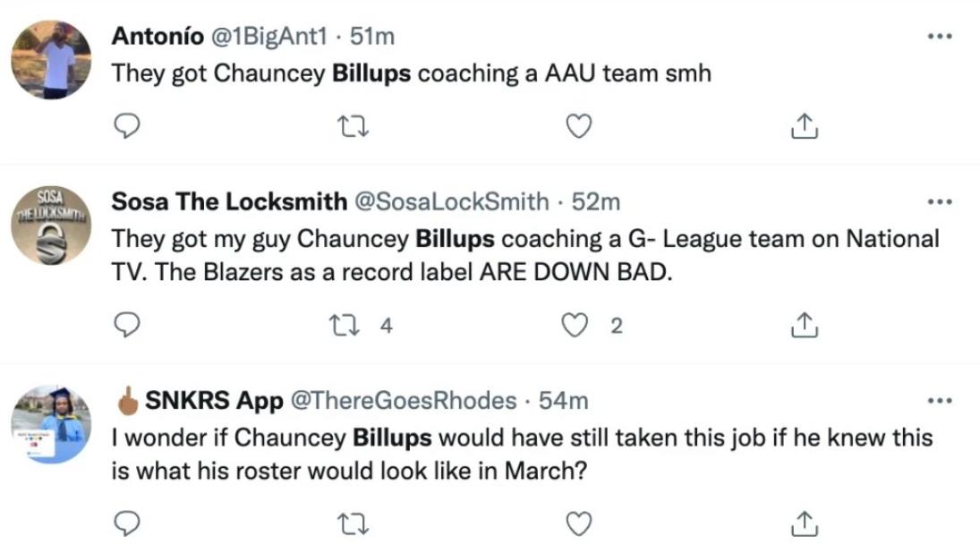
Task: Like Sosa The Locksmith's tweet
Action: tap(575, 325)
